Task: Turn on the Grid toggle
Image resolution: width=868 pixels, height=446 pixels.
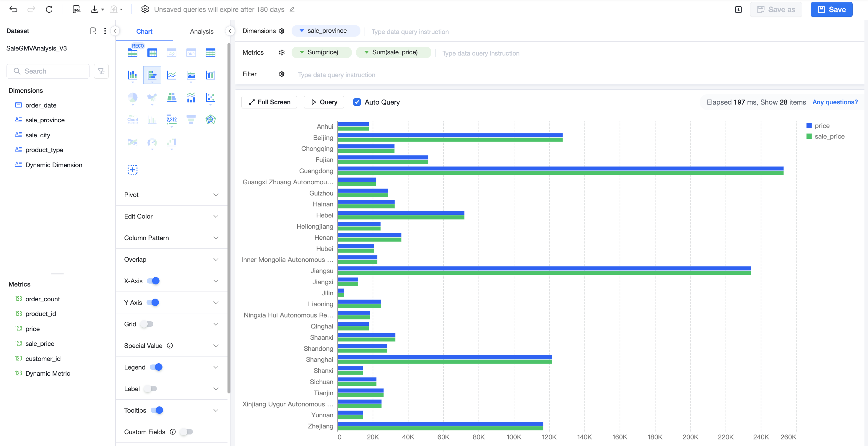Action: point(147,324)
